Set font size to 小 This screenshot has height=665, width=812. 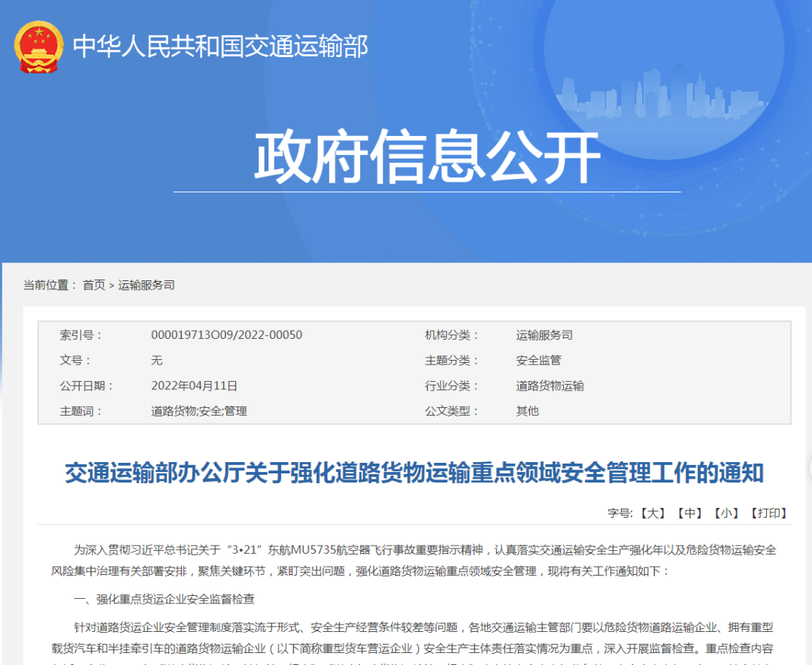click(726, 513)
